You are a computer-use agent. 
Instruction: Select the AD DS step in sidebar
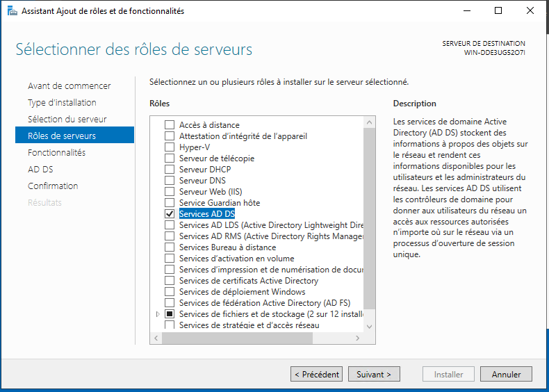(40, 170)
